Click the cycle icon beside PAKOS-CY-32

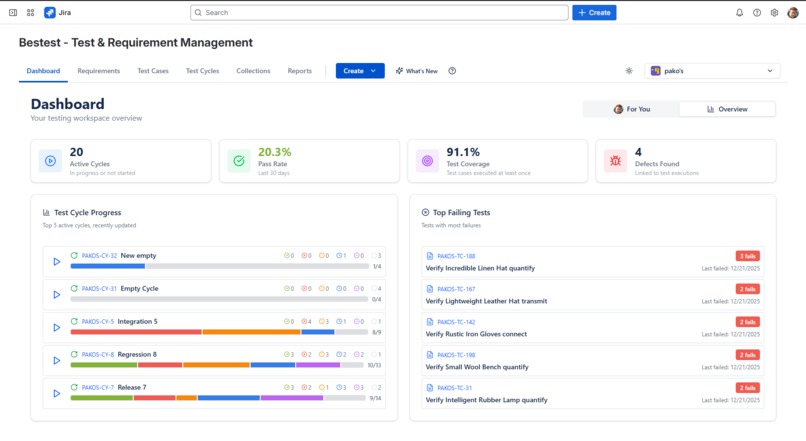click(75, 255)
